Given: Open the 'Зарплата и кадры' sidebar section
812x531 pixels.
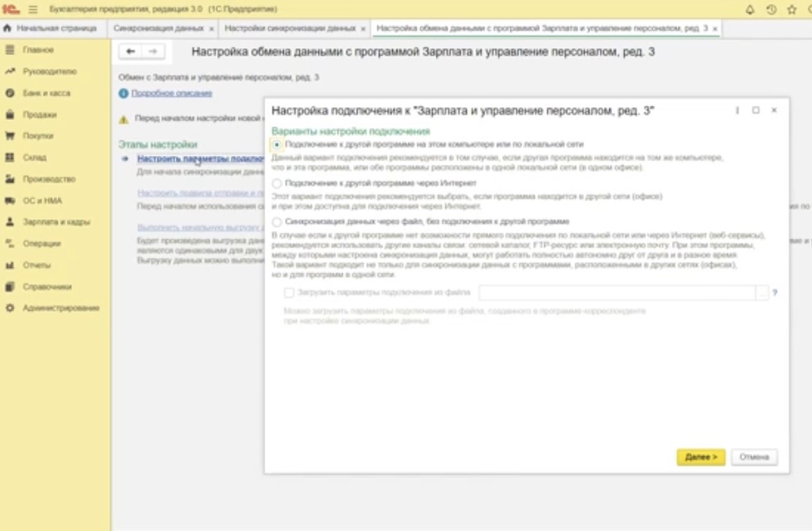Looking at the screenshot, I should 56,222.
